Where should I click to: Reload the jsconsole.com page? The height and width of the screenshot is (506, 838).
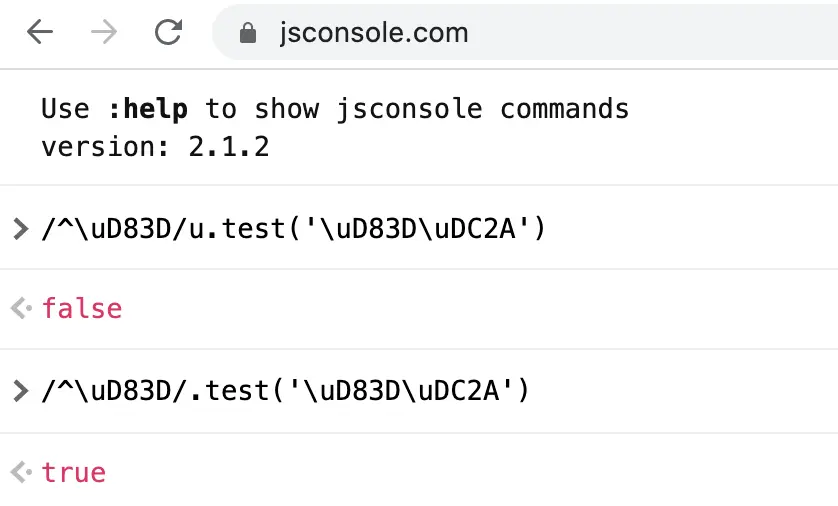[x=168, y=32]
